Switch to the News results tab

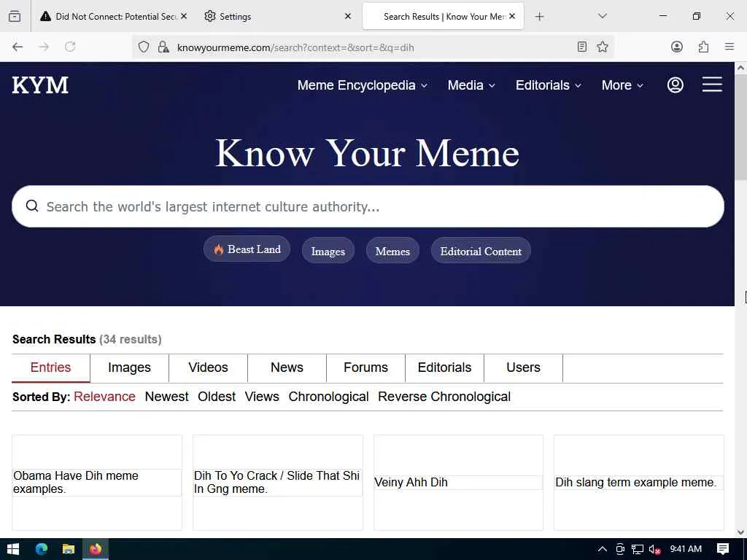pyautogui.click(x=287, y=367)
